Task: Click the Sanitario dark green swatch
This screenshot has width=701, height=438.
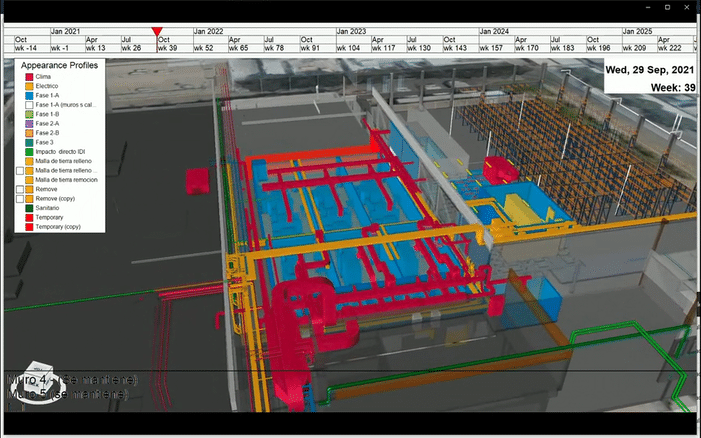Action: (30, 208)
